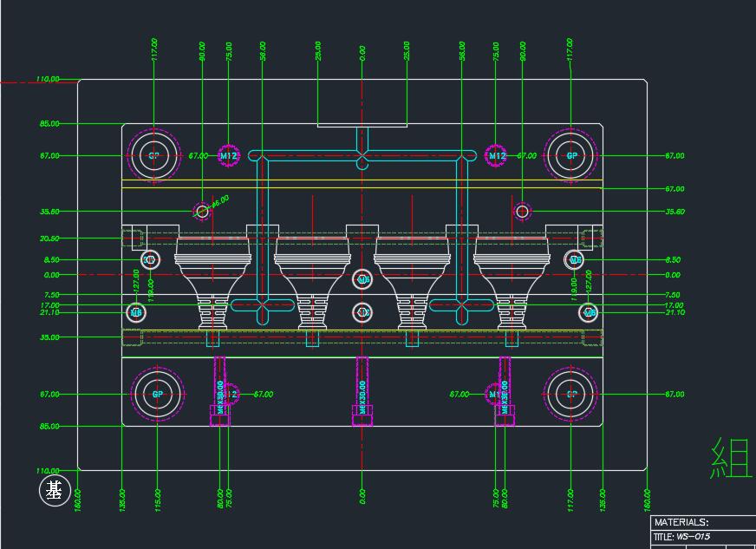Pick the bottom-left GP guide pin circle

(157, 395)
